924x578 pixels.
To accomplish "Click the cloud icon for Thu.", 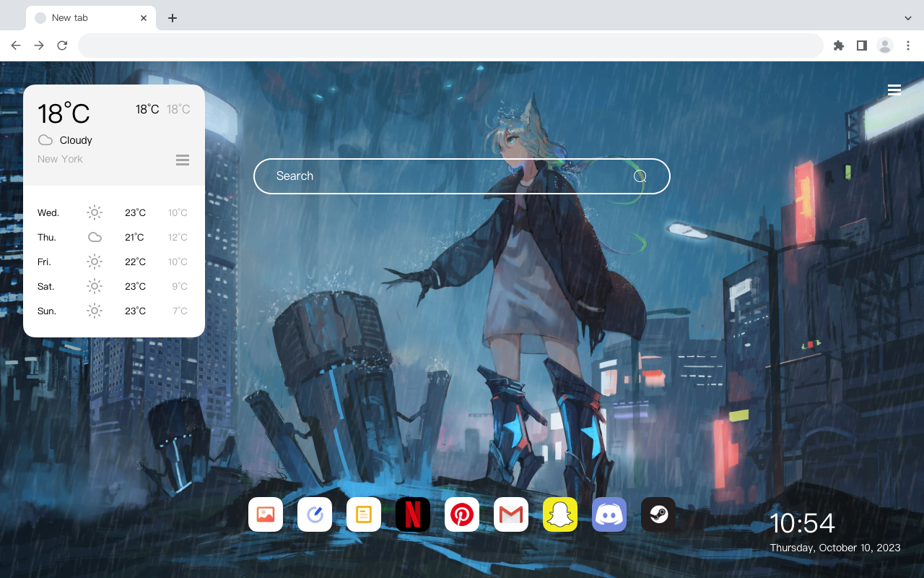I will pos(95,237).
